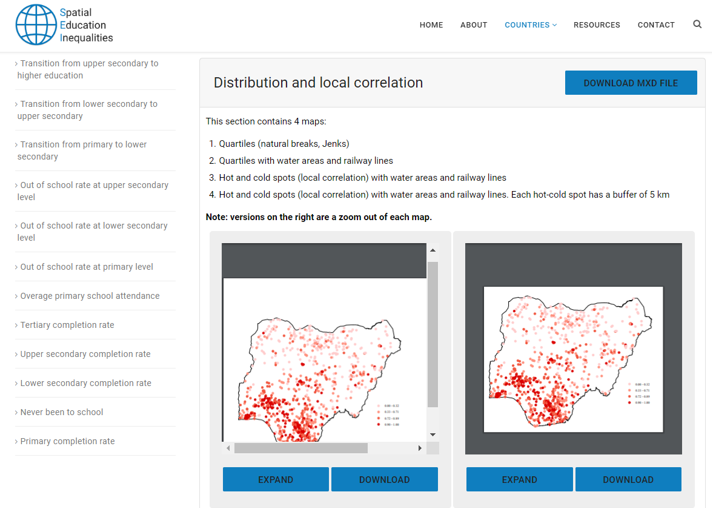Open the search magnifier icon
712x508 pixels.
pyautogui.click(x=697, y=24)
